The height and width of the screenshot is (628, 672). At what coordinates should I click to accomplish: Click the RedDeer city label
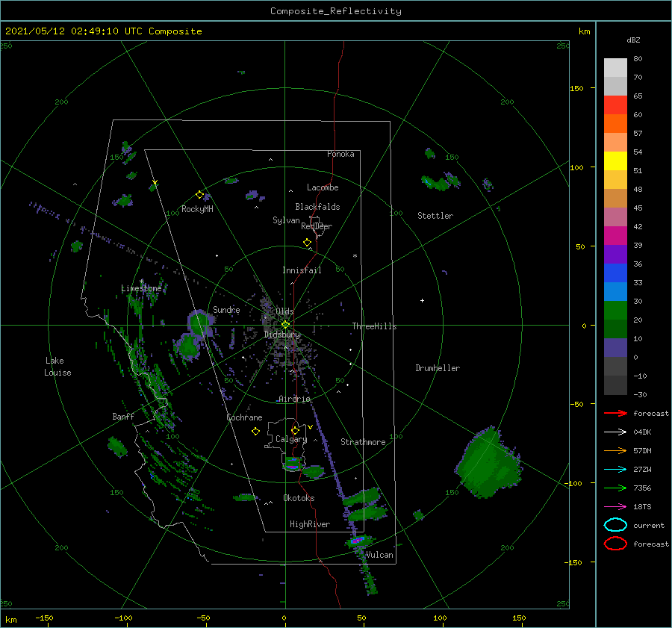pyautogui.click(x=317, y=226)
